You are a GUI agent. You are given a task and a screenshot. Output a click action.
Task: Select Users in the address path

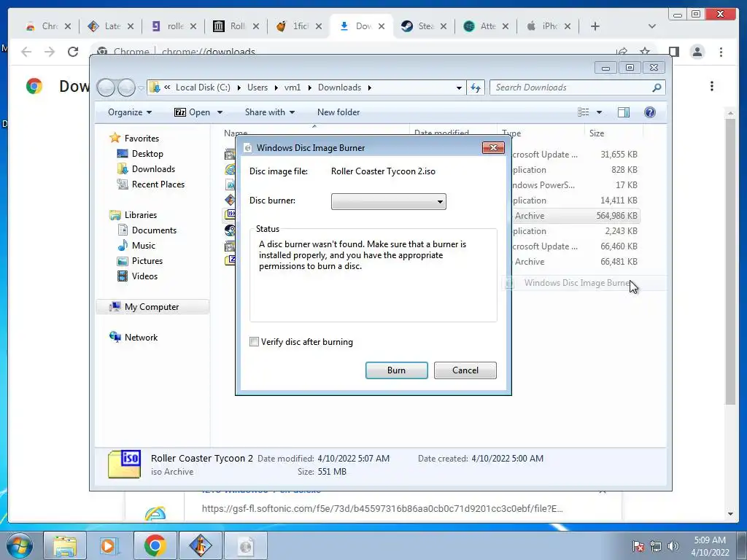pos(258,87)
